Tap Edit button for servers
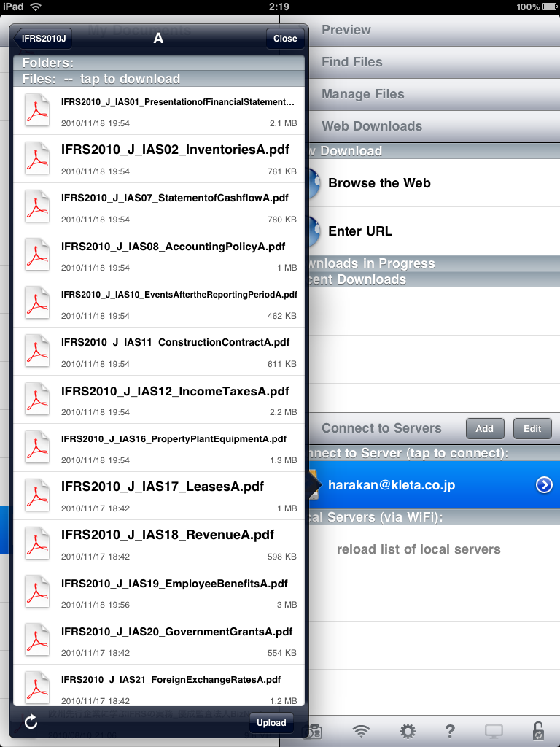560x747 pixels. (x=532, y=428)
